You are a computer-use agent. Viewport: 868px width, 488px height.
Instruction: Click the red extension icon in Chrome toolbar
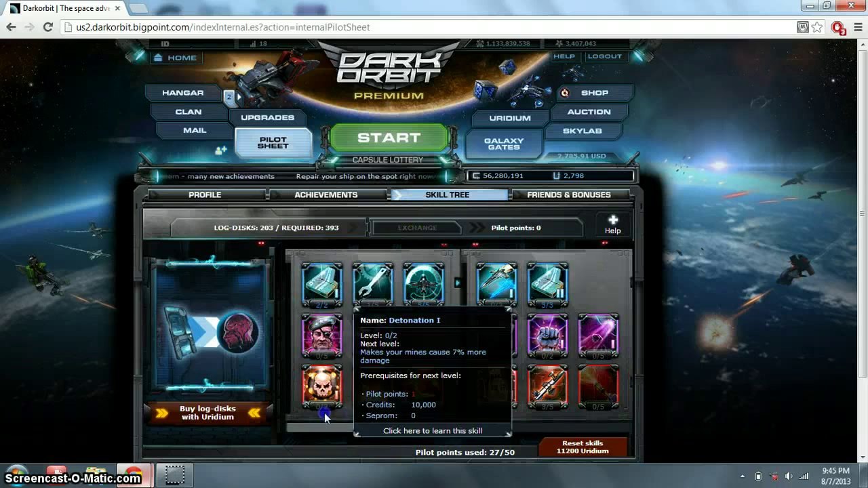click(838, 28)
